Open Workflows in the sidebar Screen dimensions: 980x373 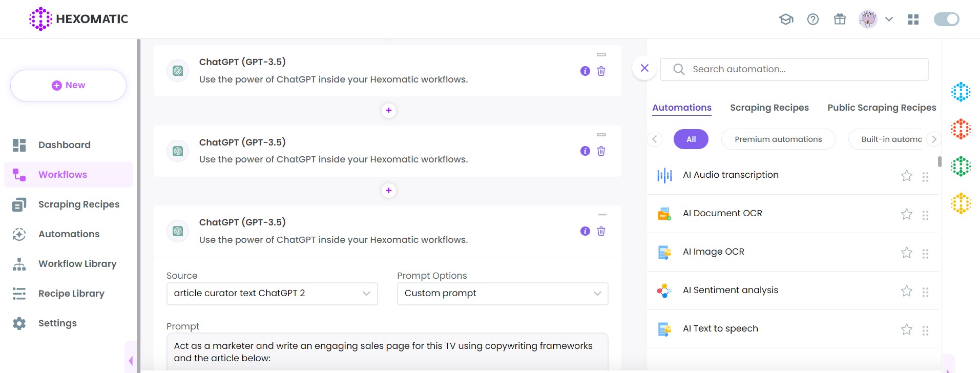[69, 175]
